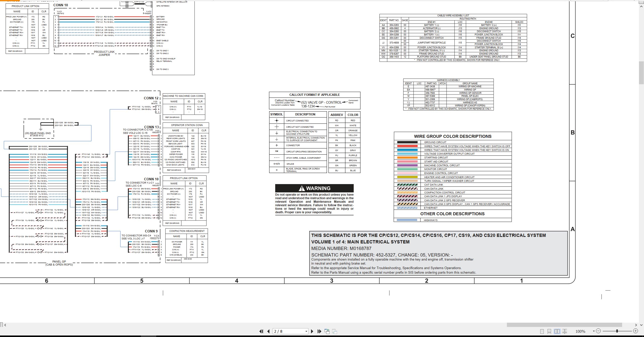
Task: Click the CONN 13 label
Action: pyautogui.click(x=151, y=127)
